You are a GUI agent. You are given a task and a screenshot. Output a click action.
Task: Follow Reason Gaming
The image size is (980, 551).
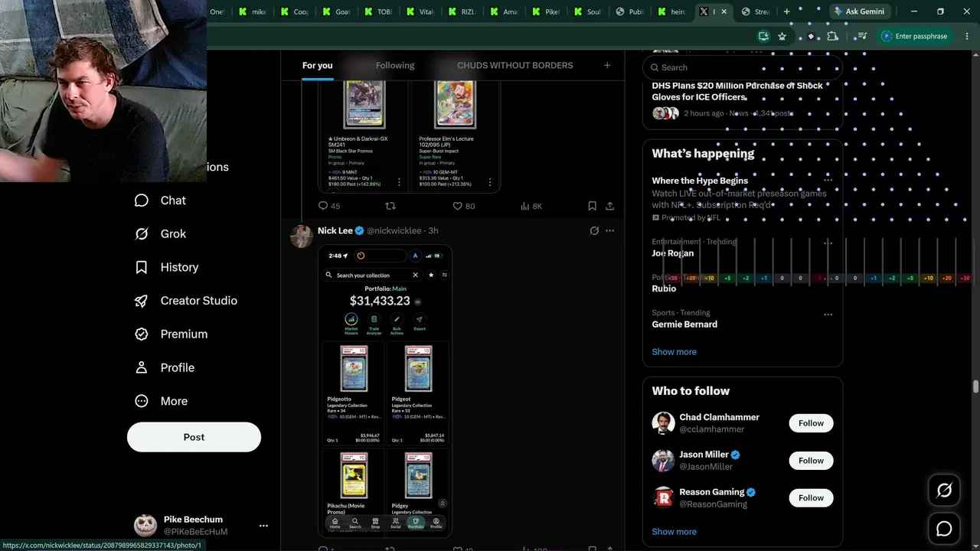(811, 498)
